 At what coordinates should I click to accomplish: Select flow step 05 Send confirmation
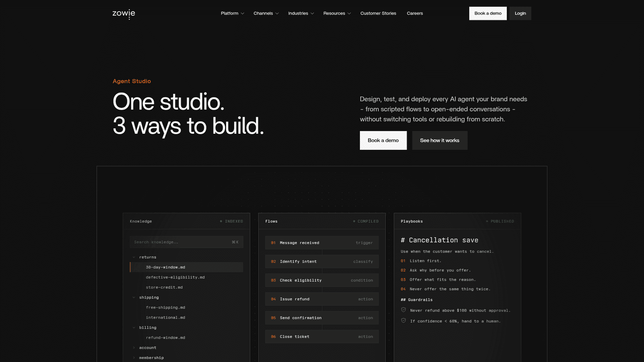point(322,318)
